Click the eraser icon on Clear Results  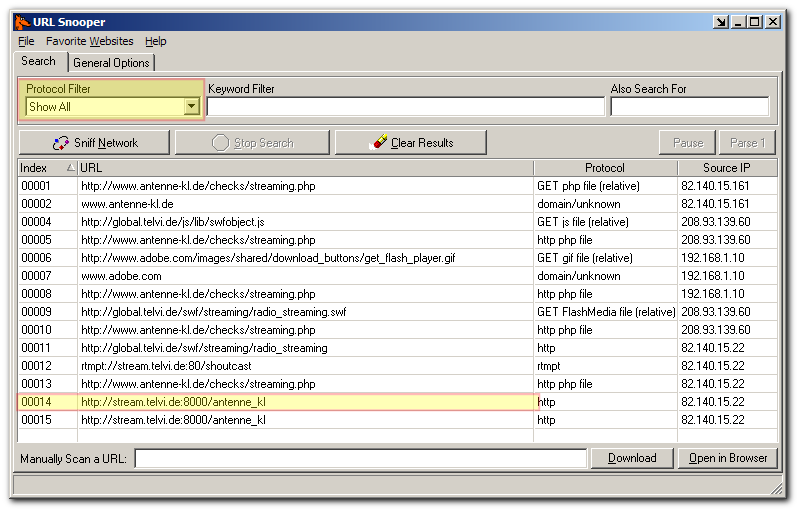378,142
